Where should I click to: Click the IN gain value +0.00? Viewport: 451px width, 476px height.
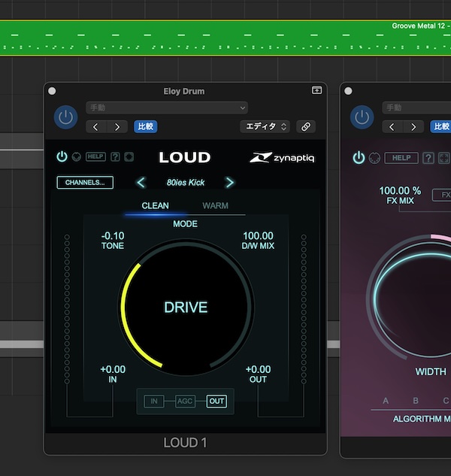coord(113,369)
